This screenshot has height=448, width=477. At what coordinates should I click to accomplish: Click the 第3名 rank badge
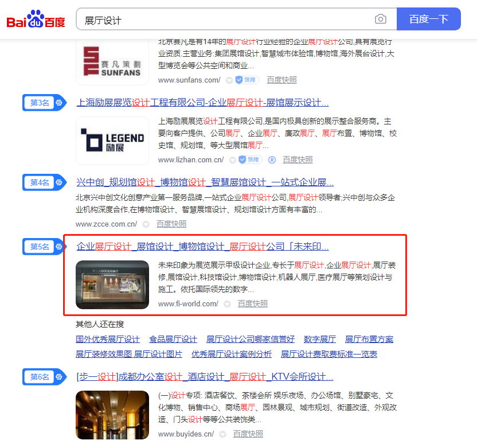pos(44,103)
